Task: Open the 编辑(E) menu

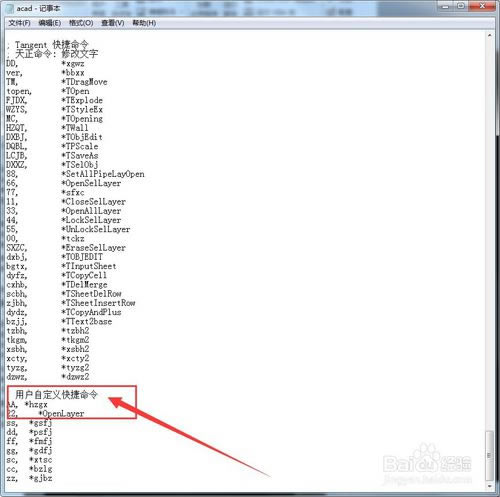Action: pos(50,23)
